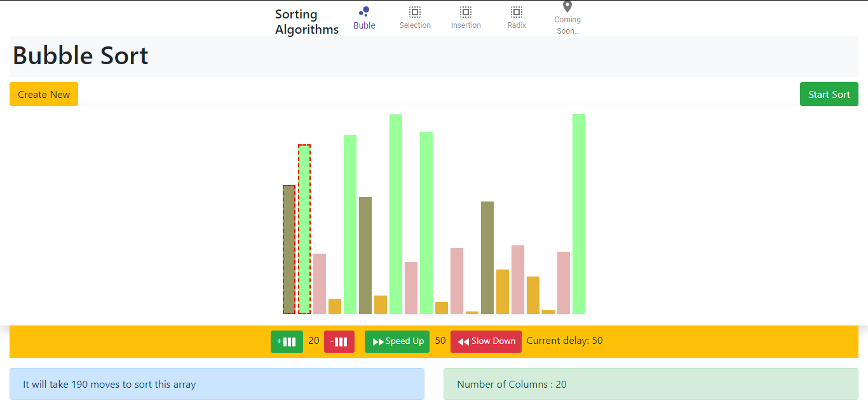Screen dimensions: 868x403
Task: Click the tallest green bar at far right
Action: click(579, 214)
